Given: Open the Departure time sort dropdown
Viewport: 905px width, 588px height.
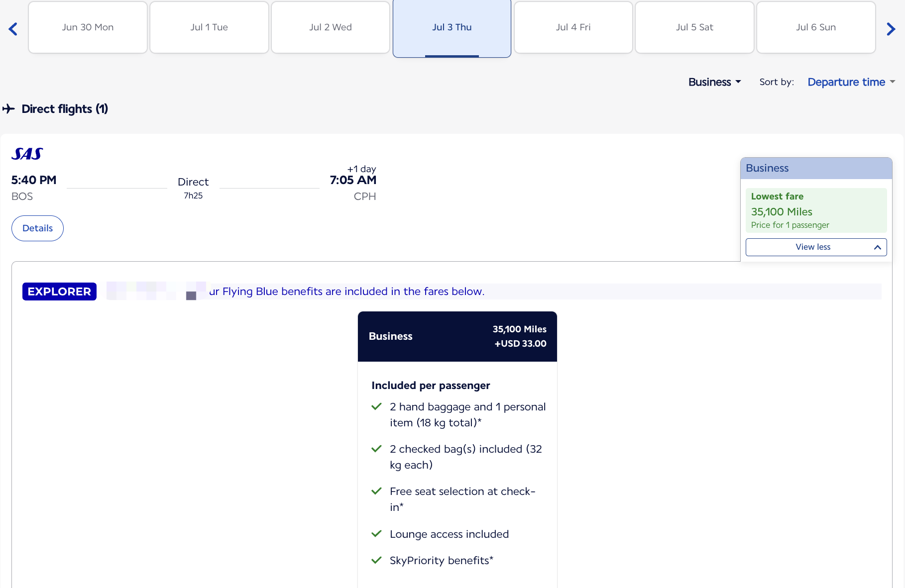Looking at the screenshot, I should [851, 82].
